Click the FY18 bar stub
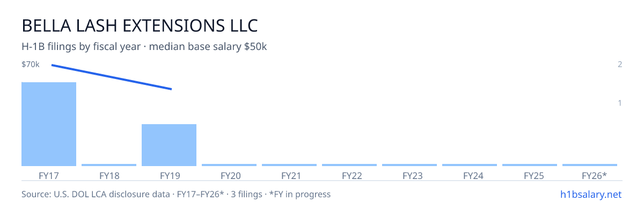This screenshot has height=215, width=644. pos(109,165)
